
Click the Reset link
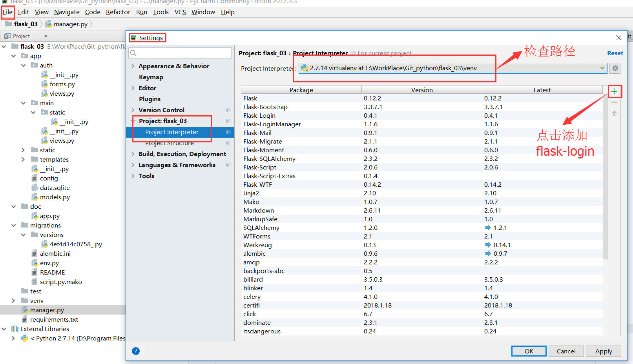click(615, 53)
